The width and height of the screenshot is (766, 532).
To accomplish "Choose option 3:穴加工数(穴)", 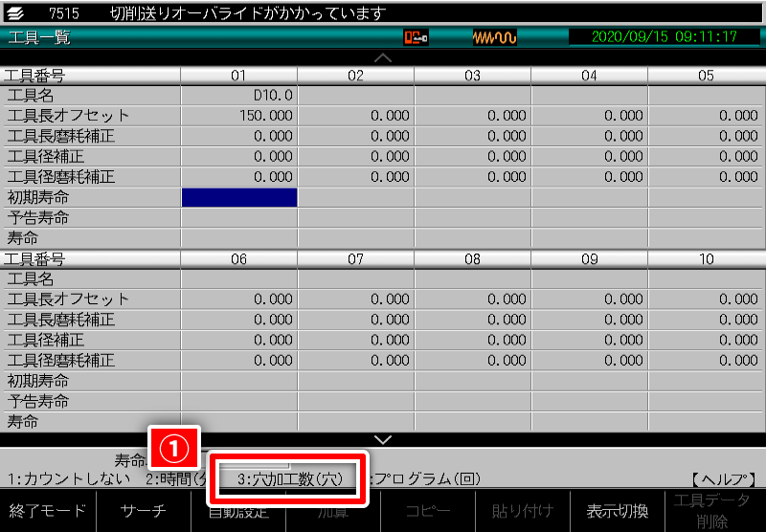I will click(289, 478).
